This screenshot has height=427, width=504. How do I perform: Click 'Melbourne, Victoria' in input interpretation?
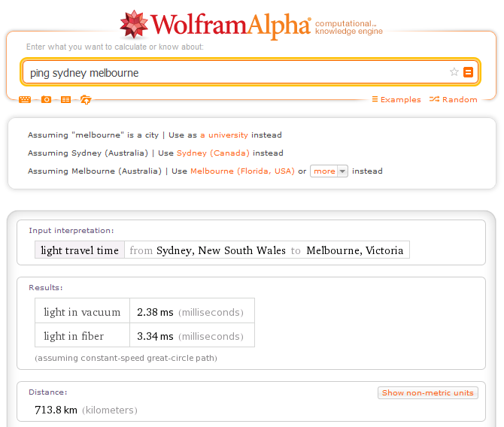click(354, 250)
